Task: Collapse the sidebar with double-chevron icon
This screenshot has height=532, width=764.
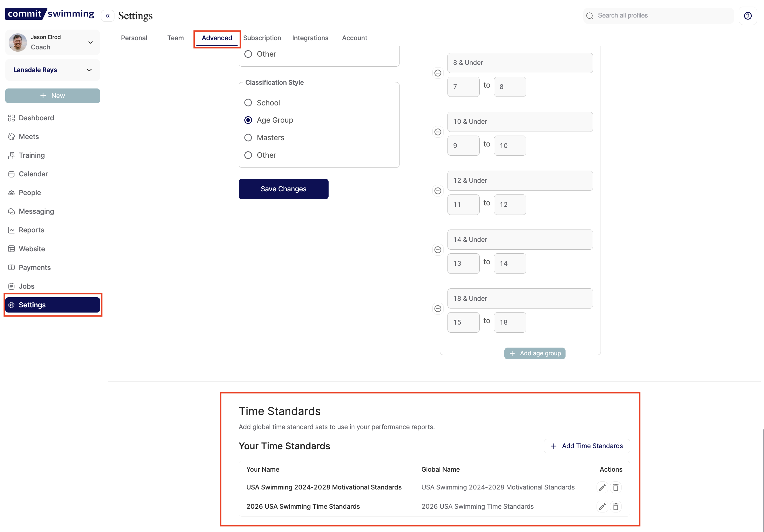Action: (107, 16)
